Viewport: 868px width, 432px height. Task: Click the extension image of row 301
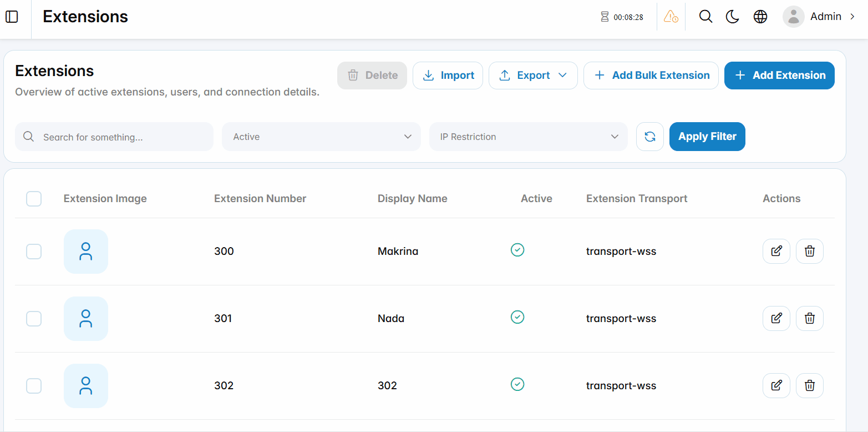pyautogui.click(x=86, y=319)
